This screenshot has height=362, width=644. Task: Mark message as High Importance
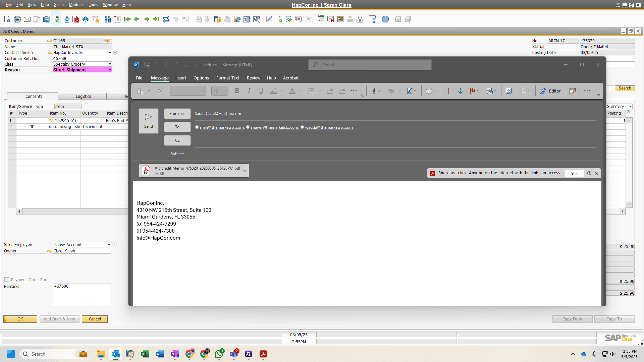(x=448, y=91)
